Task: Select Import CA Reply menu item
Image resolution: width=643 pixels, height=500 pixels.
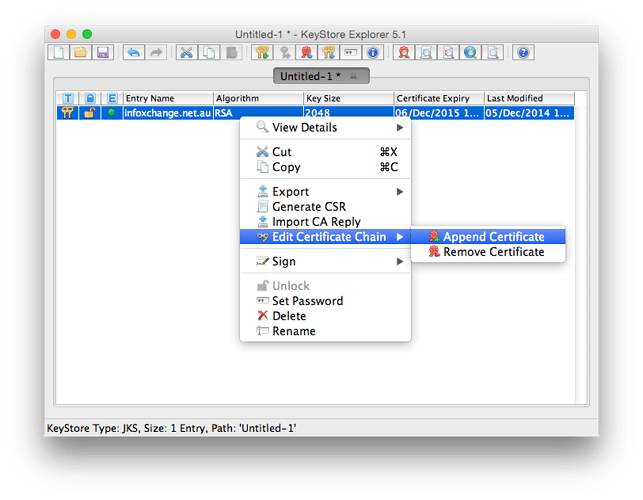Action: click(x=325, y=222)
